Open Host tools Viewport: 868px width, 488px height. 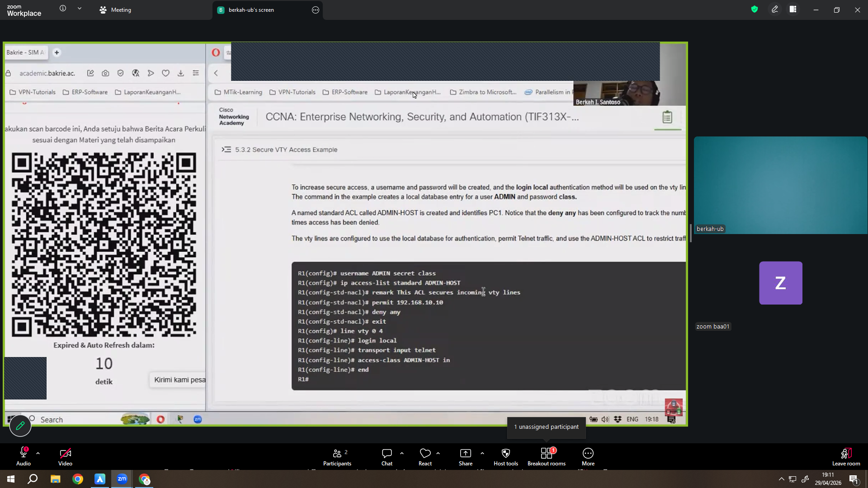[x=506, y=457]
